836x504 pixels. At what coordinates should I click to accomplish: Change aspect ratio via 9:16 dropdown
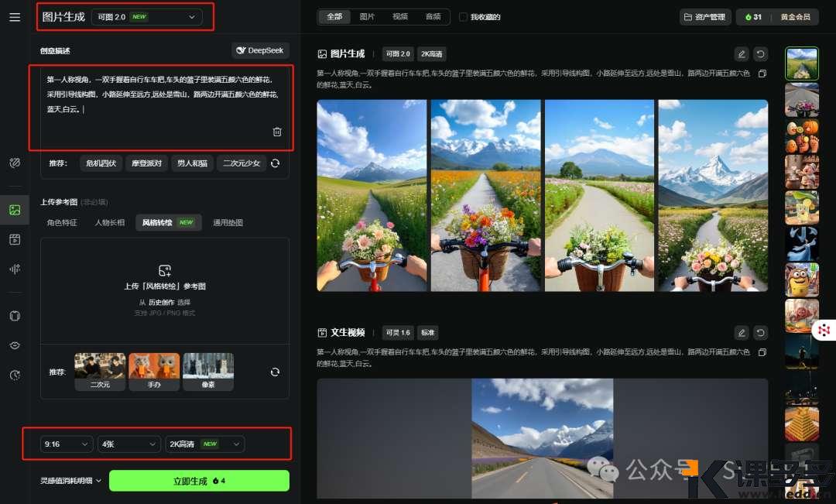[67, 444]
